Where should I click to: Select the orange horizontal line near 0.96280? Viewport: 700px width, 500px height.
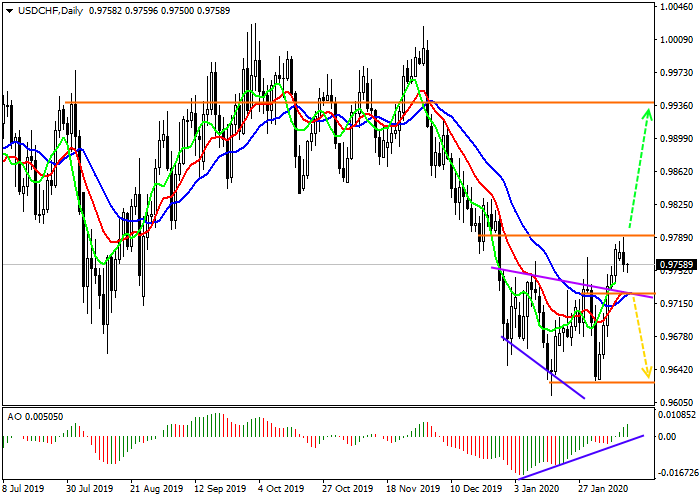click(602, 383)
